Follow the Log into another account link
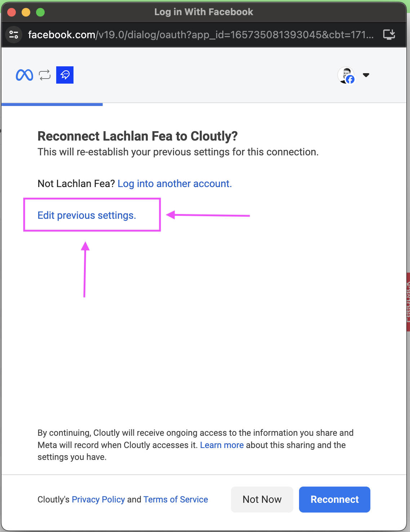The width and height of the screenshot is (410, 532). coord(174,184)
